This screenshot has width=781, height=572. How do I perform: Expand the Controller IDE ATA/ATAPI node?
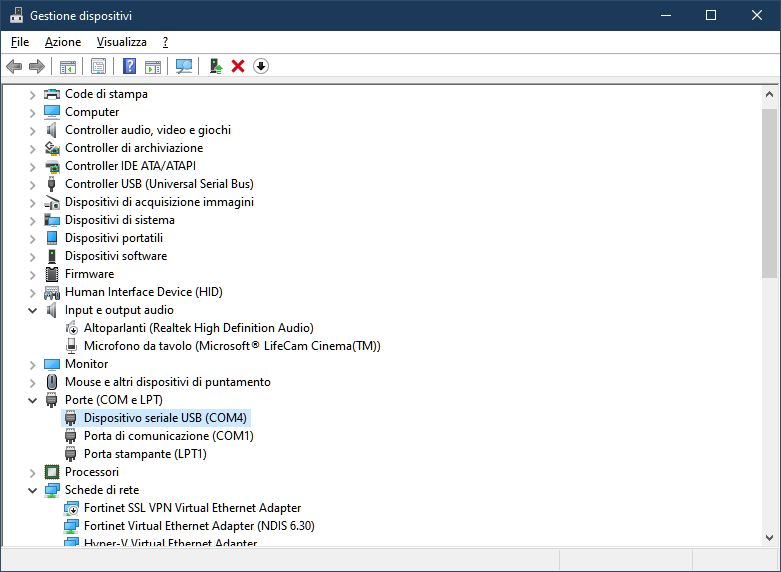(x=32, y=167)
